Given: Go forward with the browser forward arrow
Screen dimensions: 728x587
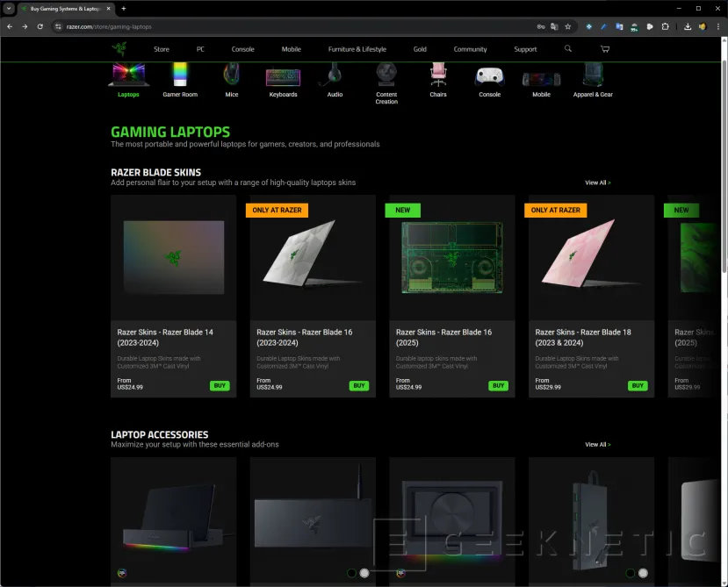Looking at the screenshot, I should click(x=25, y=27).
